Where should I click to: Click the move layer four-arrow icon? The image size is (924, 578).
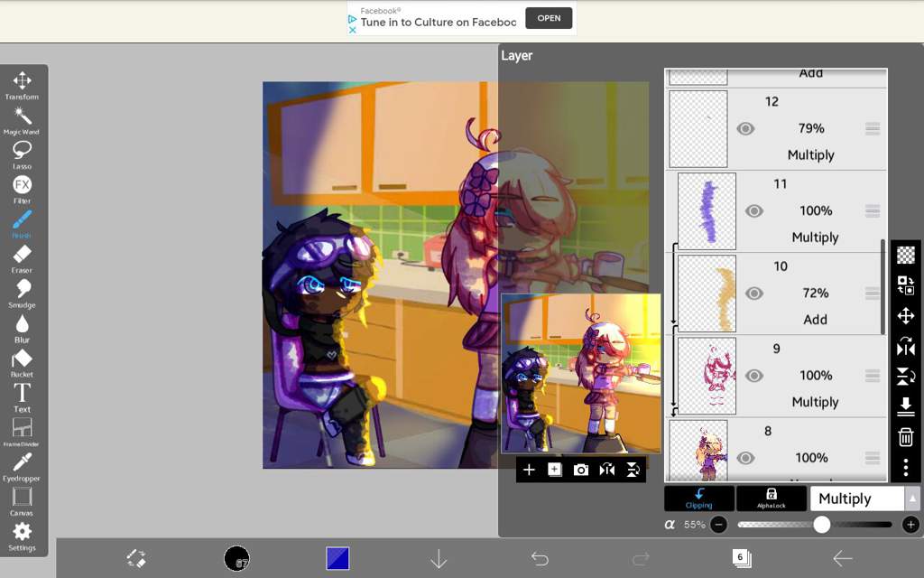pos(906,315)
